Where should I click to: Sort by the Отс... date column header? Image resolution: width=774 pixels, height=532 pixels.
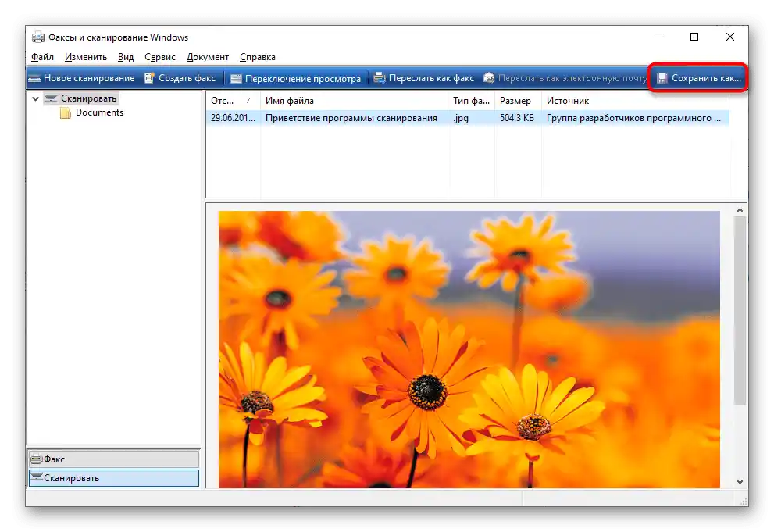click(x=233, y=101)
